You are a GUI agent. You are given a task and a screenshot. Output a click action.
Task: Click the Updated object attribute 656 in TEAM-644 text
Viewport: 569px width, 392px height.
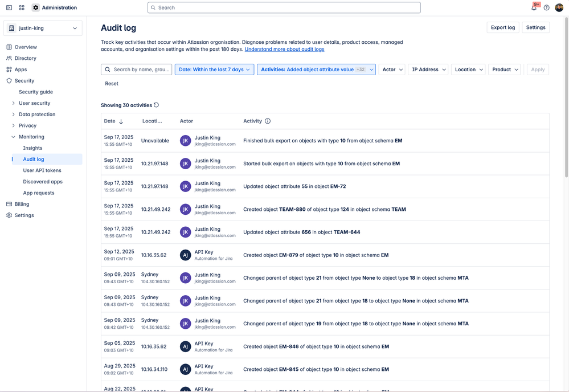click(x=301, y=232)
